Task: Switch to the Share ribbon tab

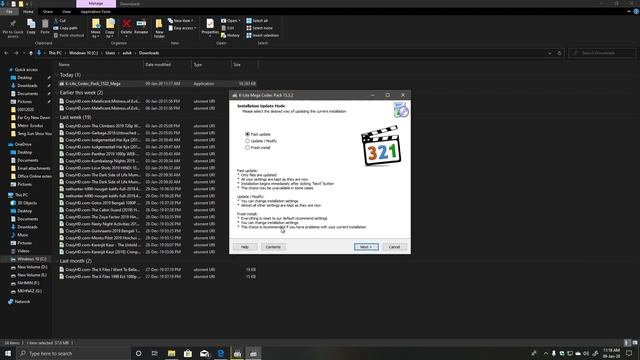Action: pyautogui.click(x=48, y=12)
